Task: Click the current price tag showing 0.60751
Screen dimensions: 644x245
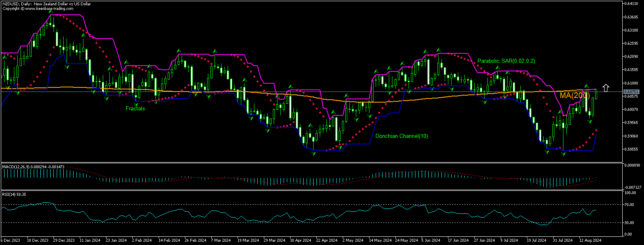Action: pos(630,91)
